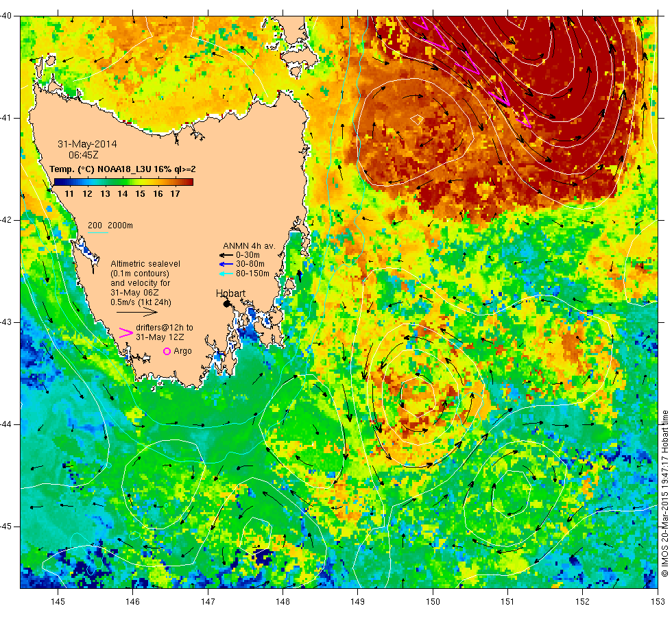Click longitude axis label "149"
The height and width of the screenshot is (617, 672).
[357, 602]
